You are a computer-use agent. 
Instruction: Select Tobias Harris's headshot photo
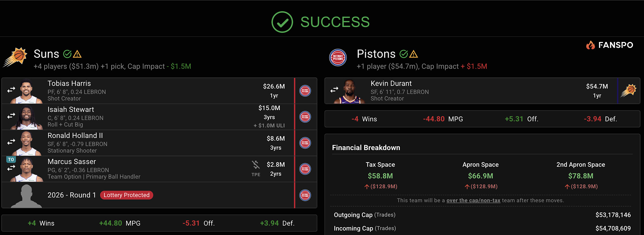click(x=27, y=91)
